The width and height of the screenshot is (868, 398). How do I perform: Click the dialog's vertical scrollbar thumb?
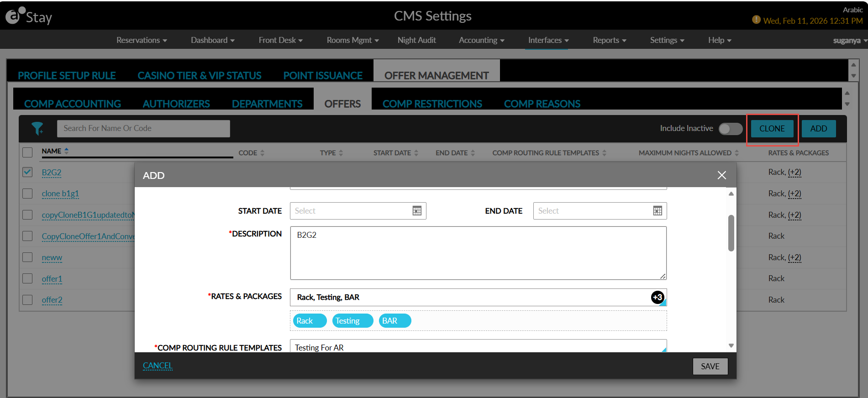731,233
